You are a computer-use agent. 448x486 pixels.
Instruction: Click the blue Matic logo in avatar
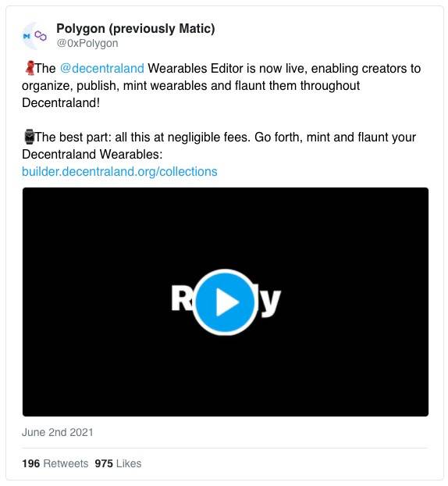27,37
